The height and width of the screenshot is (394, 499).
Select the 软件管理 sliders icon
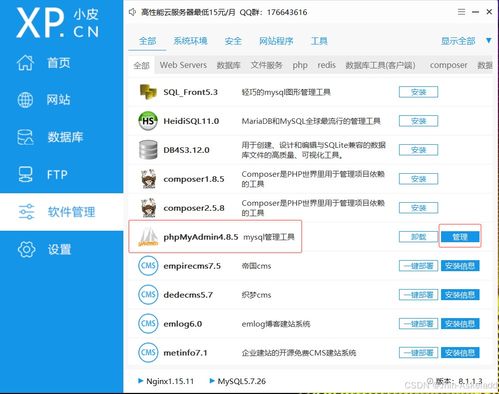pos(26,212)
